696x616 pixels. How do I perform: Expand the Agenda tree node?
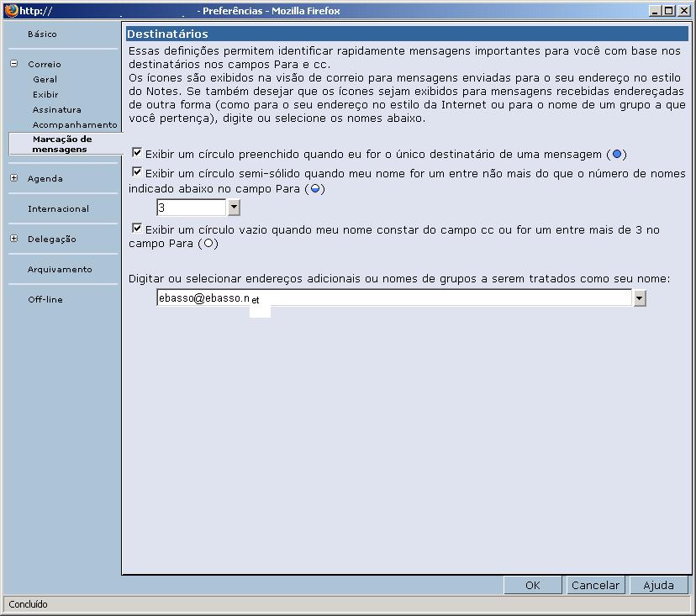[14, 178]
